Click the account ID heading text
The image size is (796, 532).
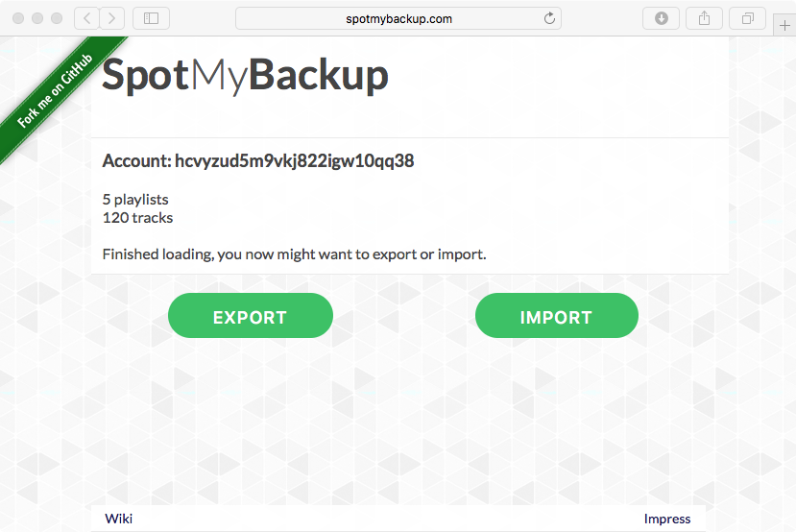tap(258, 161)
